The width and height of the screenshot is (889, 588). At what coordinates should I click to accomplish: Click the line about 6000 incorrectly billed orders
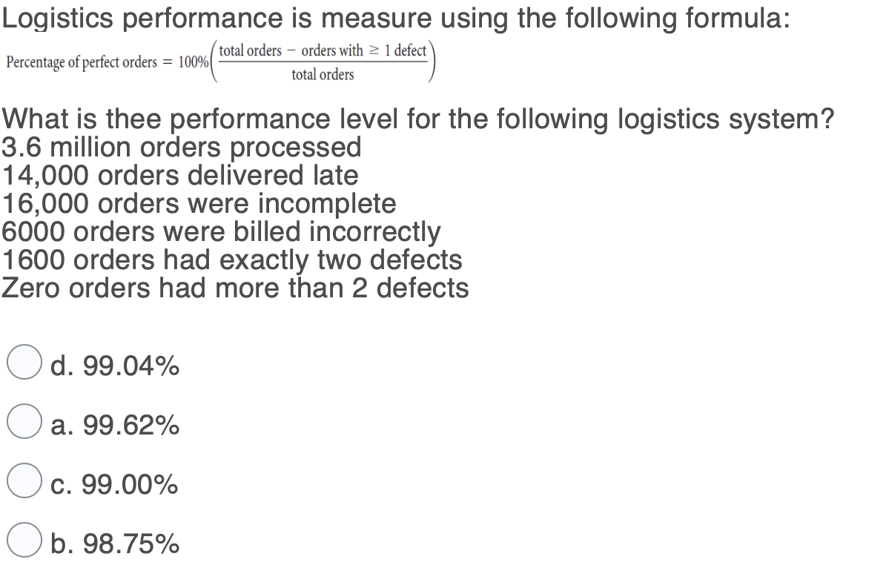(219, 232)
